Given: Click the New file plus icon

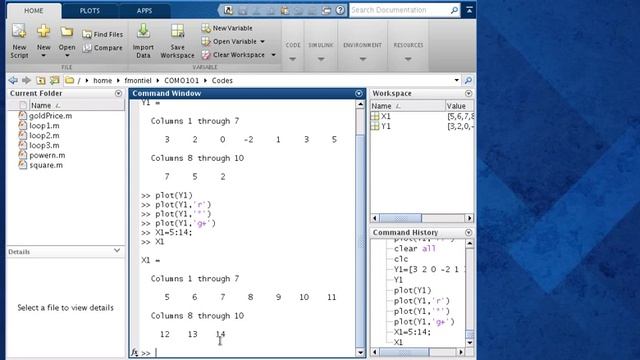Looking at the screenshot, I should coord(43,31).
